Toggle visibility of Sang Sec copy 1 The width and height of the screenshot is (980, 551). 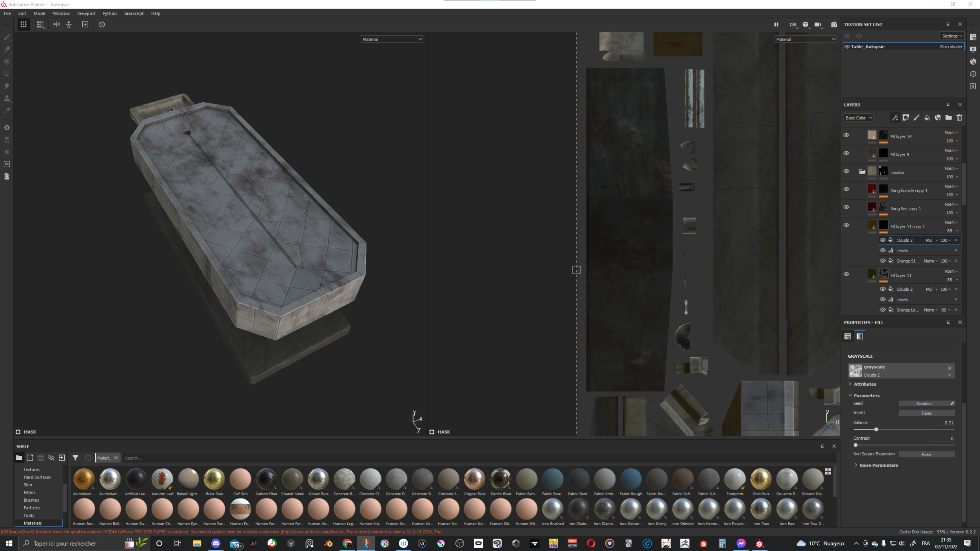point(846,207)
